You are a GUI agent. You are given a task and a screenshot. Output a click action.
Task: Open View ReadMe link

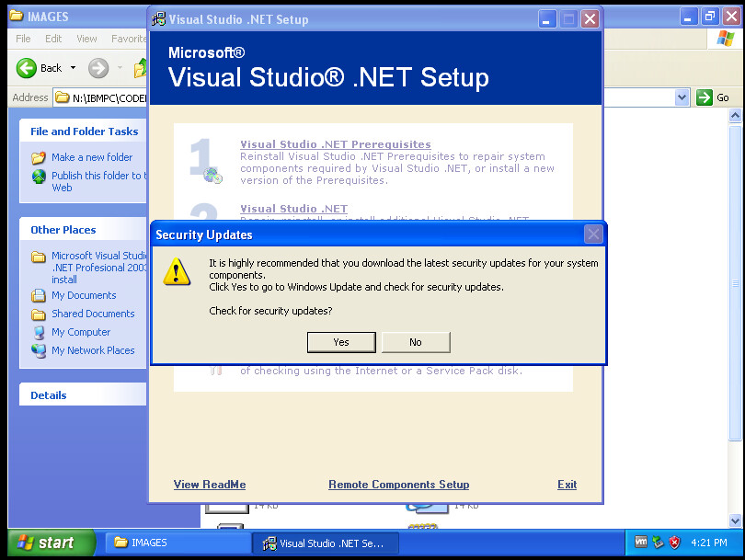210,485
